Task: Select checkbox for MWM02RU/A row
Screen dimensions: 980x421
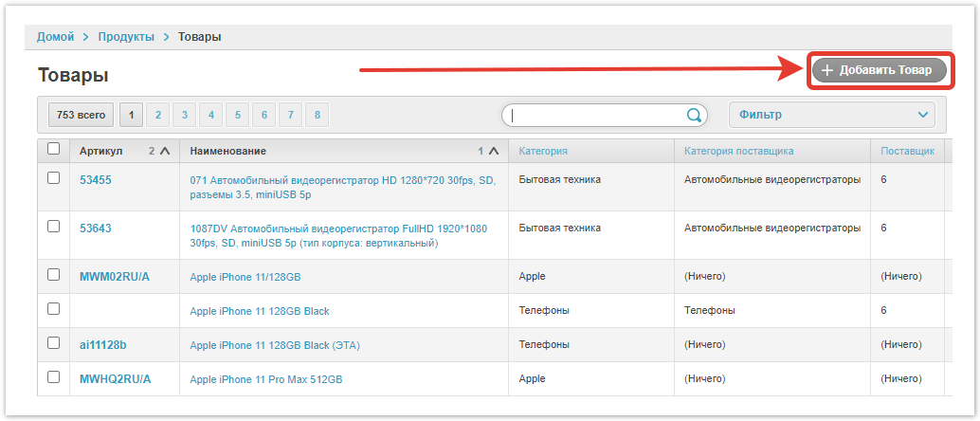Action: [53, 275]
